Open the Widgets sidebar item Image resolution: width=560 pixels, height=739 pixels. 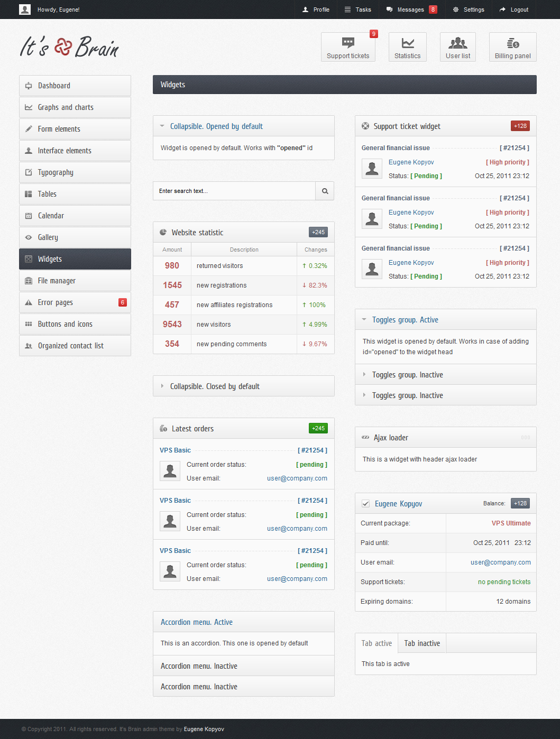[75, 259]
